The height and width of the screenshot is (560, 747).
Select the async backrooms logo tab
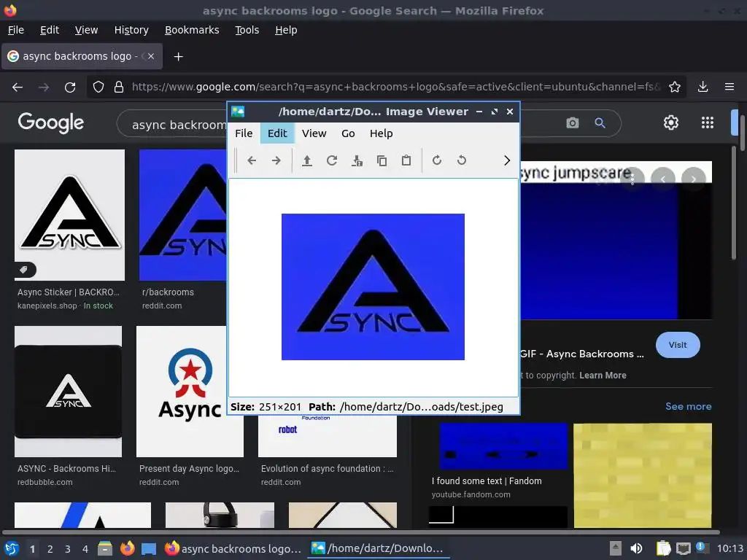[x=82, y=56]
